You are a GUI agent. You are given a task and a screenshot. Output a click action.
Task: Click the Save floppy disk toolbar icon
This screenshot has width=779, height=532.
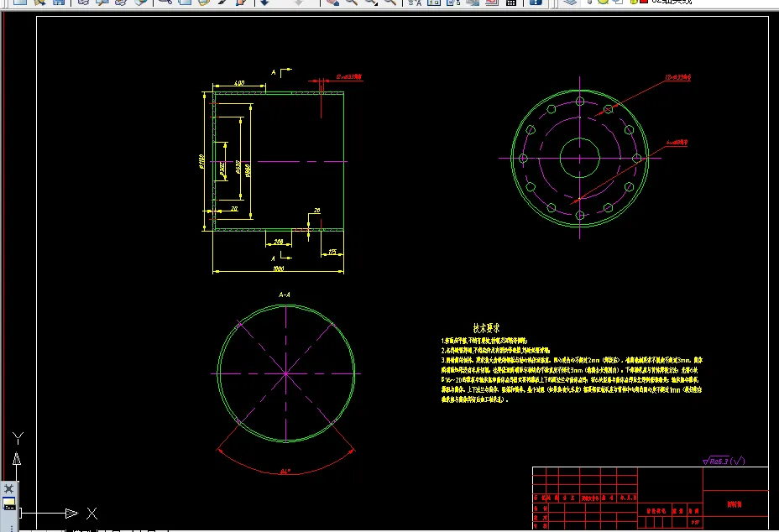coord(59,2)
